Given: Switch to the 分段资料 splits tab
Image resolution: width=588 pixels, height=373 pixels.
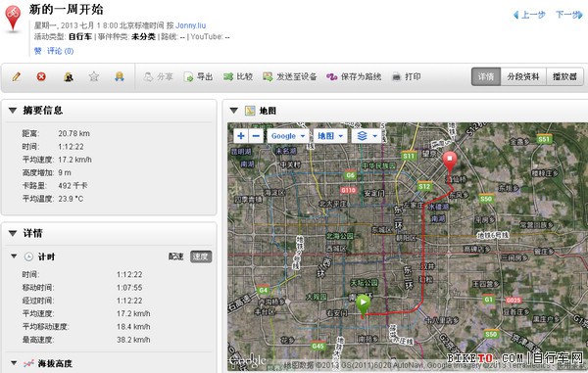Looking at the screenshot, I should click(523, 76).
